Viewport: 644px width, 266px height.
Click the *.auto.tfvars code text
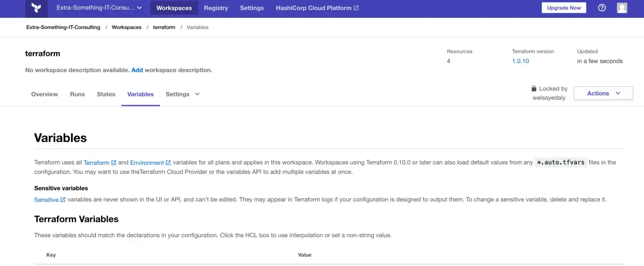pos(561,162)
